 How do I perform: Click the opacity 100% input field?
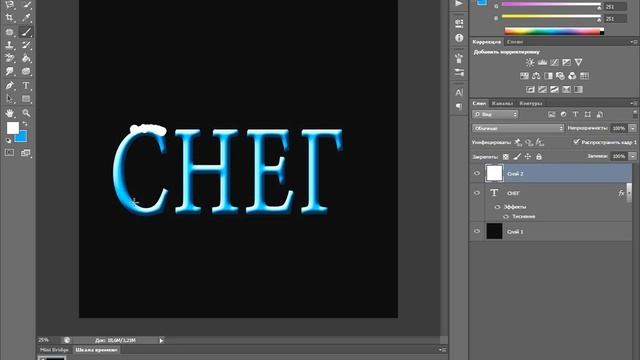click(x=619, y=128)
